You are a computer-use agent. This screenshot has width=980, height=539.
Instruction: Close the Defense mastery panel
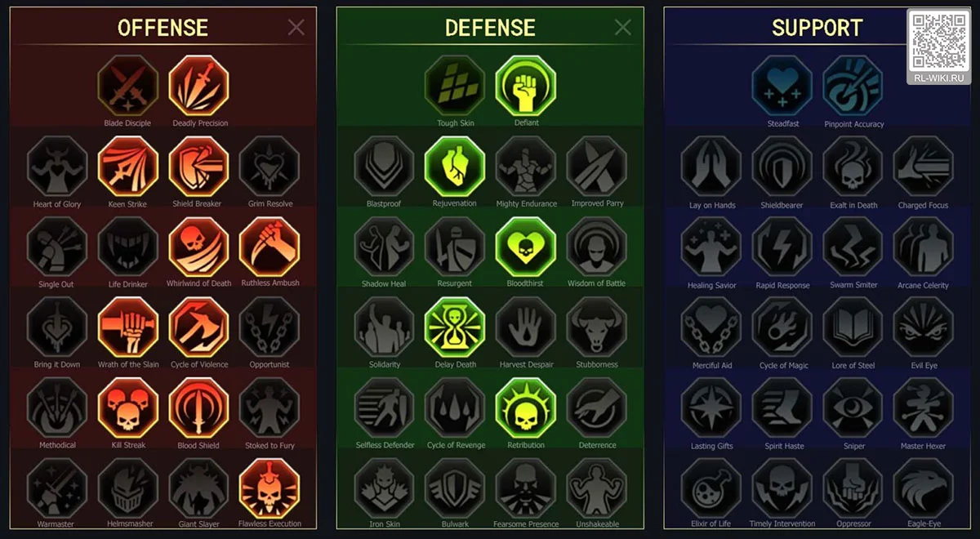coord(623,28)
